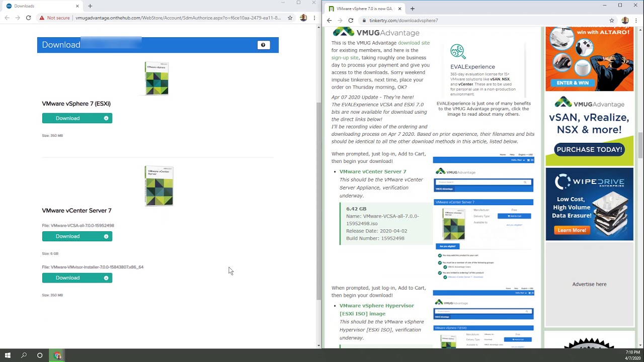Download VMware-VCSA-all-7.0.0-15952498 file
The image size is (644, 362).
click(x=77, y=236)
